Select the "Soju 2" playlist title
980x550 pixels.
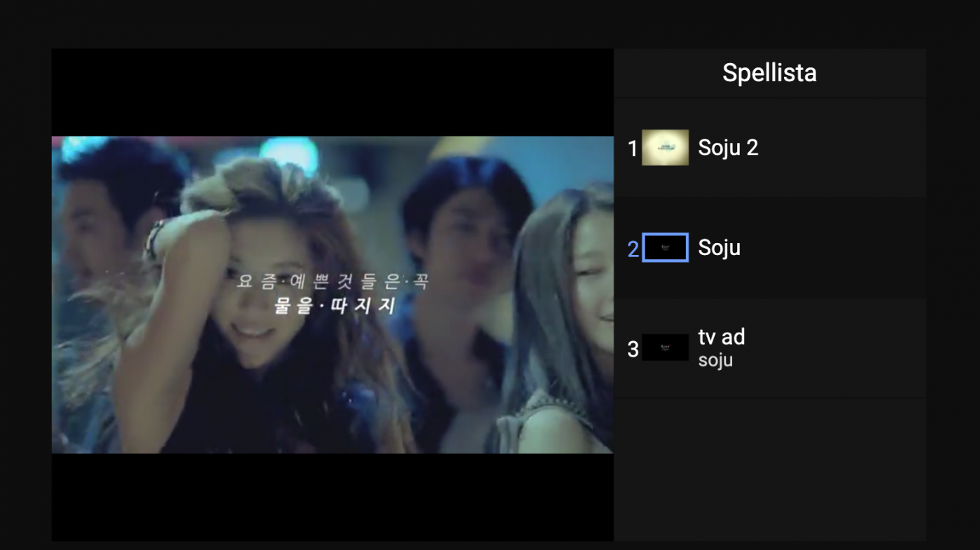(x=728, y=148)
